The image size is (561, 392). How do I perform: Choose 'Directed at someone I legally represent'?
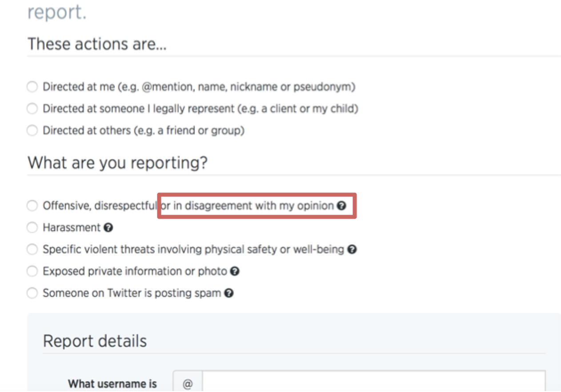[32, 108]
